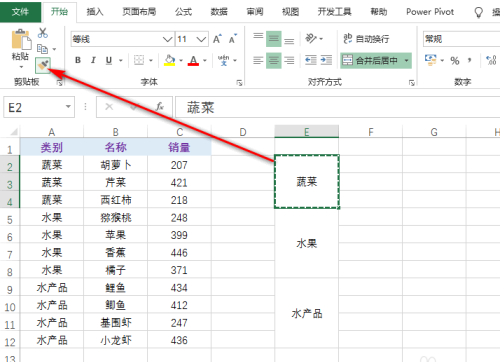This screenshot has height=362, width=500.
Task: Click the Cut scissors icon
Action: [43, 33]
